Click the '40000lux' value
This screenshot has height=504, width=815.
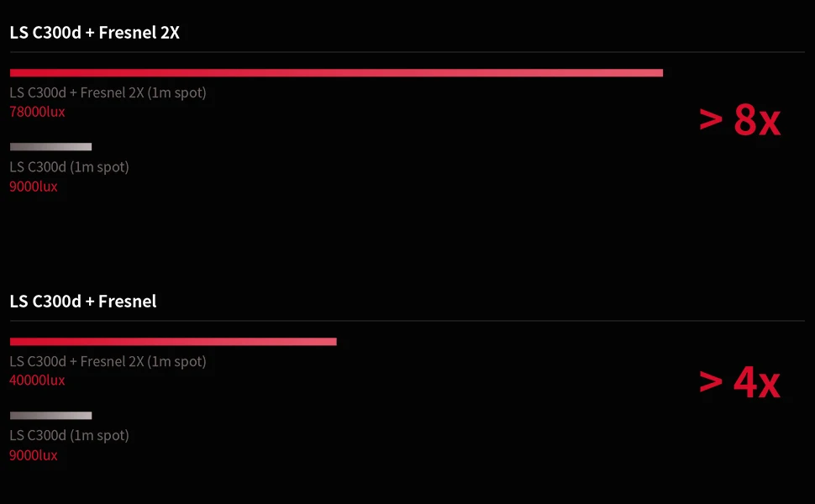click(x=38, y=381)
